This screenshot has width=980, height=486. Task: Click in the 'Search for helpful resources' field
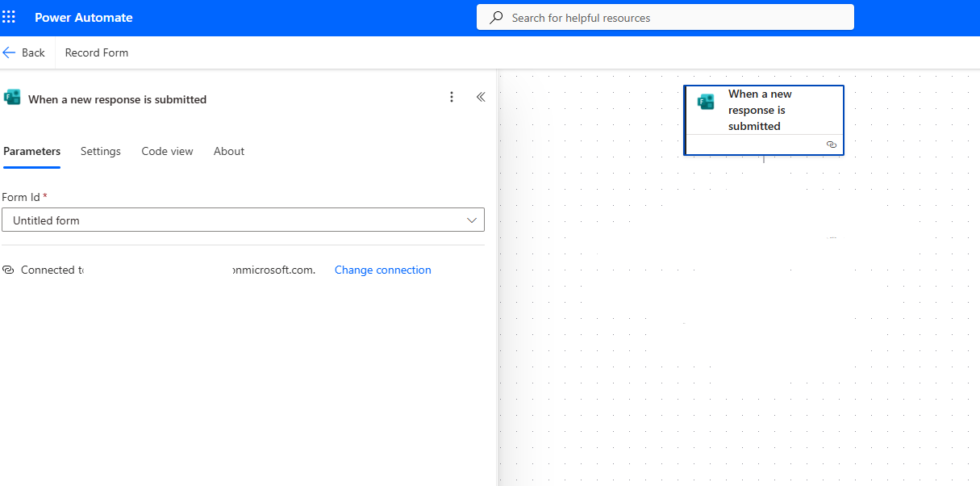pyautogui.click(x=669, y=18)
